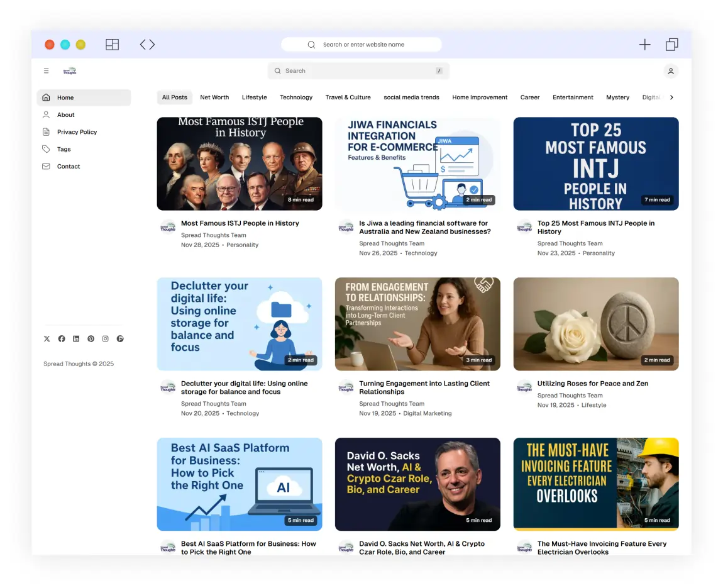The image size is (723, 588).
Task: Select the Career category tab
Action: pyautogui.click(x=530, y=97)
